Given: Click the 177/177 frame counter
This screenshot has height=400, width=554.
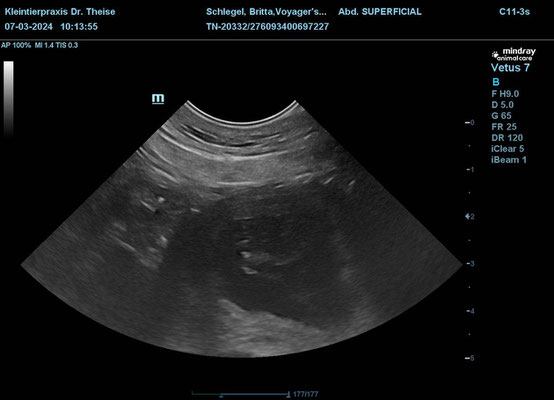Looking at the screenshot, I should (x=305, y=394).
